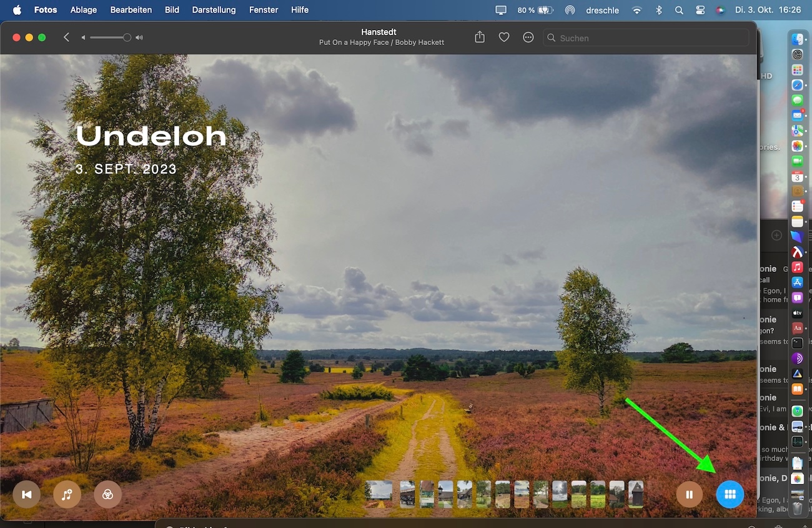Open Apple TV from the Dock

click(798, 312)
